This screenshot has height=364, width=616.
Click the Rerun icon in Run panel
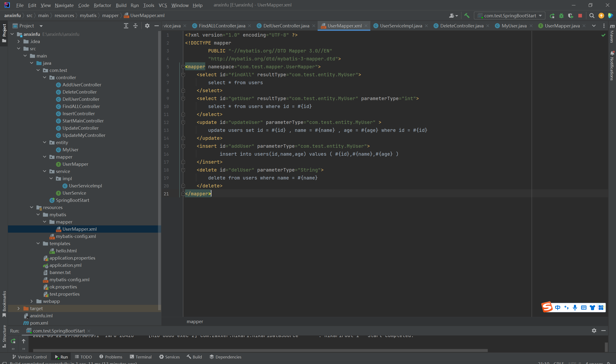coord(13,341)
